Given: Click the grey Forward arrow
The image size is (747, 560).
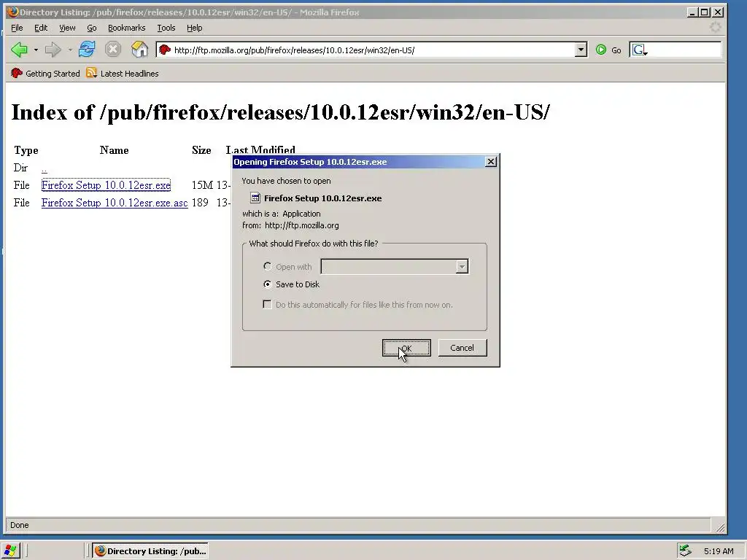Looking at the screenshot, I should point(53,50).
